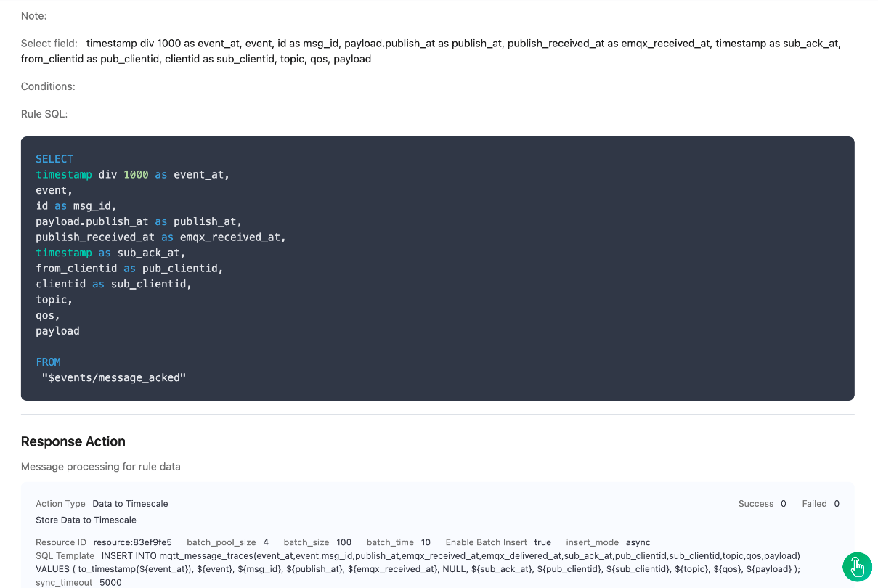Click the Store Data to Timescale description
Viewport: 878px width, 588px height.
coord(86,520)
